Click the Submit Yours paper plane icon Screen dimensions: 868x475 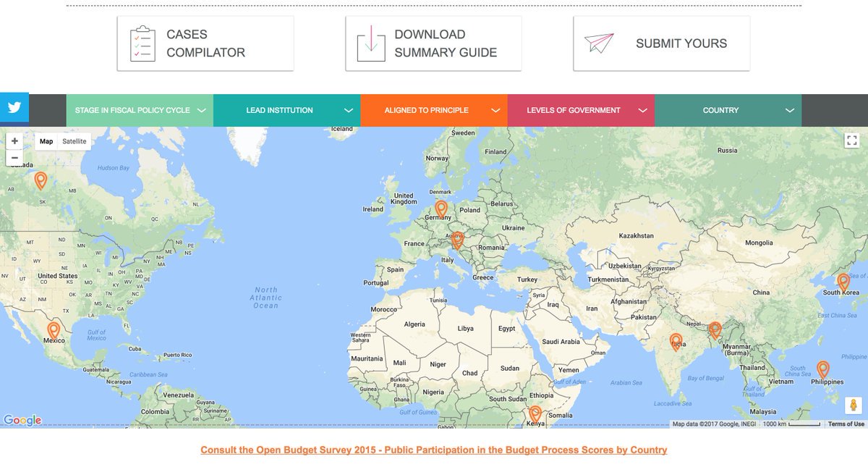[x=601, y=43]
